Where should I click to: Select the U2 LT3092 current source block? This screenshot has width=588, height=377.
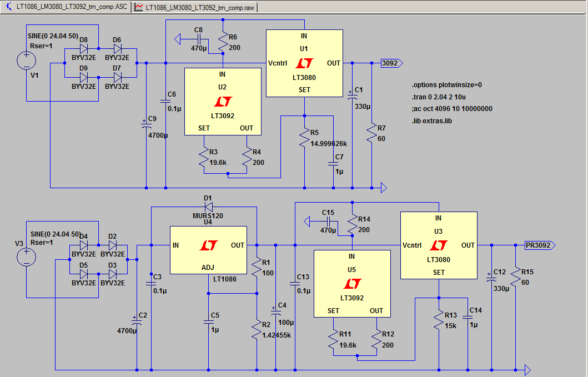223,101
